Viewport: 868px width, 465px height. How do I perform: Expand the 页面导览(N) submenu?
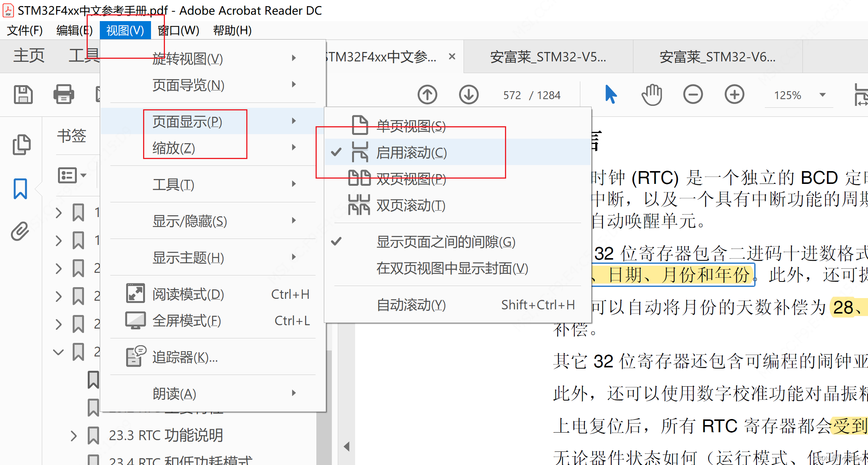tap(213, 85)
